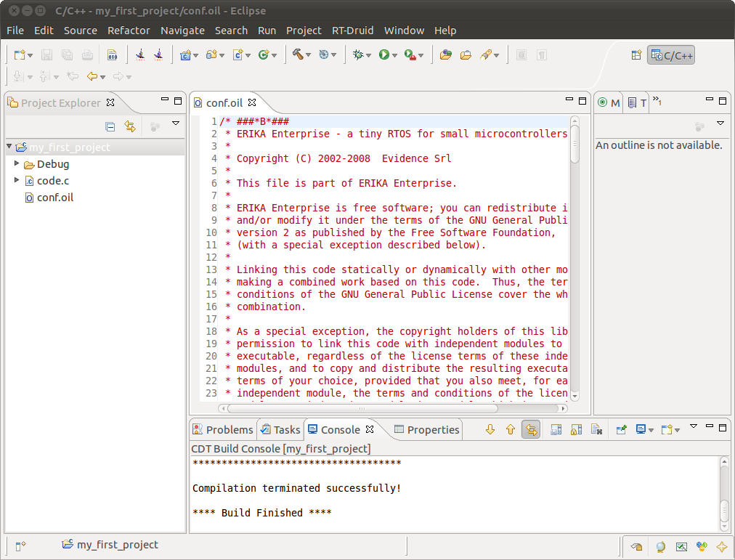Screen dimensions: 735x560
Task: Open Back history dropdown arrow
Action: pyautogui.click(x=102, y=77)
